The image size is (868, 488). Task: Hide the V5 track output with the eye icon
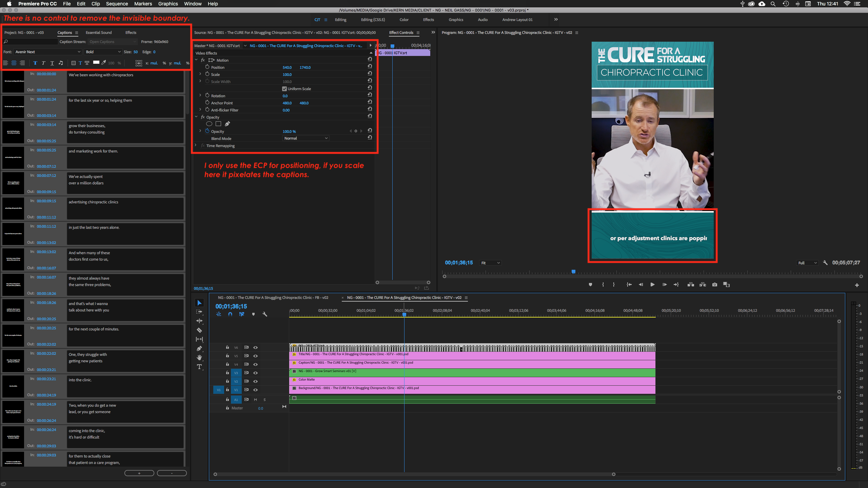click(255, 356)
